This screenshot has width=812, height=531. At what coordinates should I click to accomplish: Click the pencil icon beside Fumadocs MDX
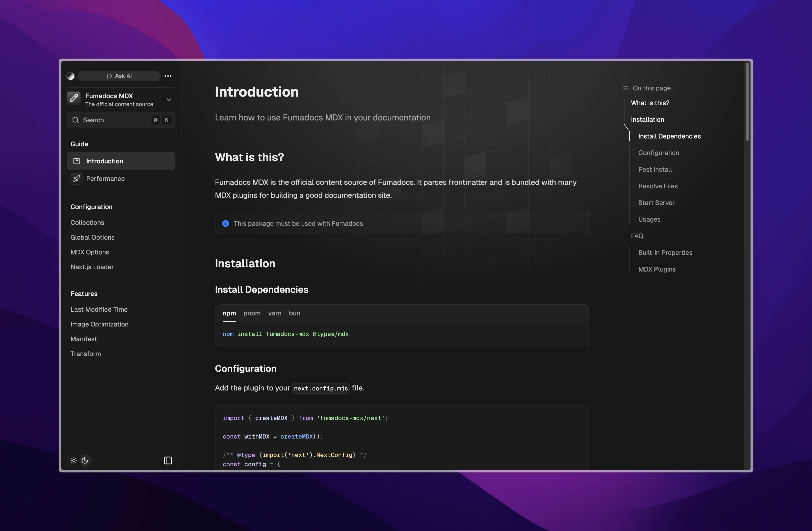coord(74,99)
